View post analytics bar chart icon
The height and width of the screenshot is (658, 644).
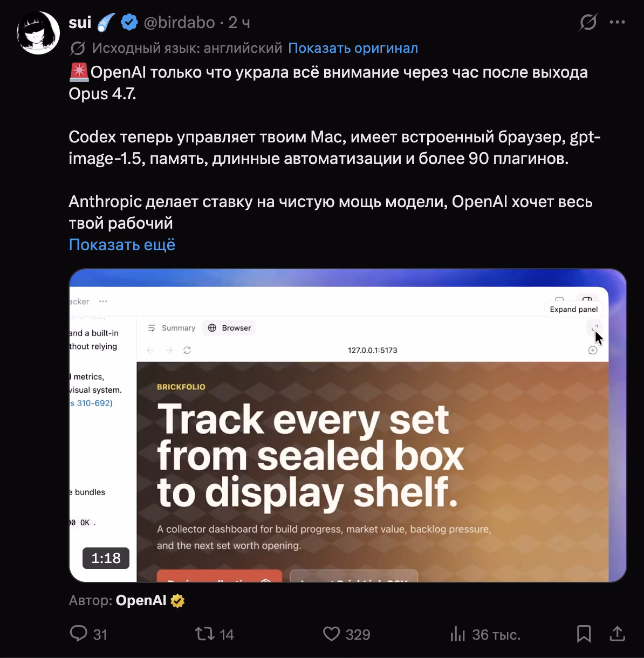click(457, 634)
